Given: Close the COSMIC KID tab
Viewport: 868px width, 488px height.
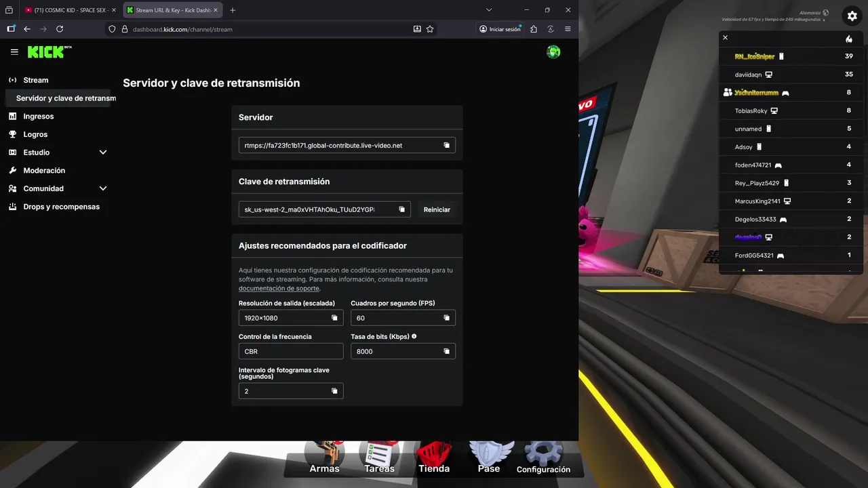Looking at the screenshot, I should pos(113,10).
